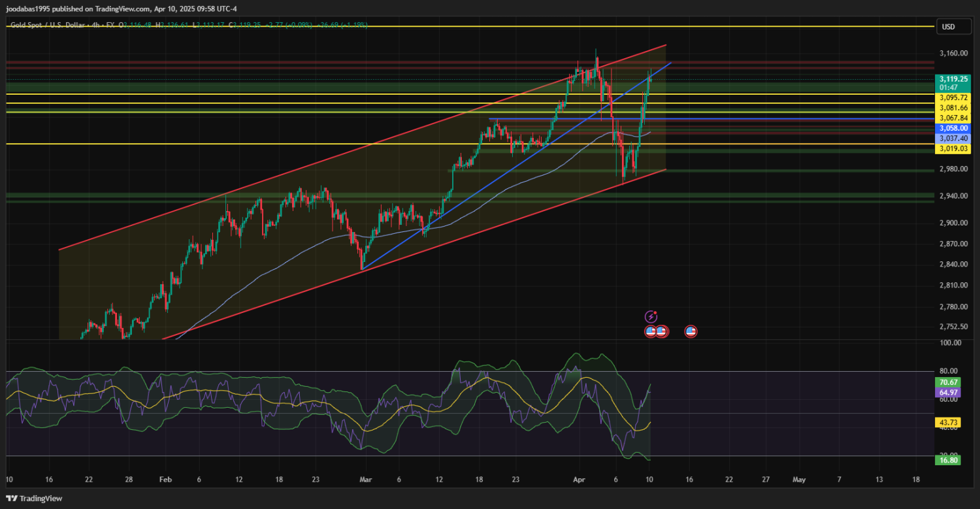The width and height of the screenshot is (980, 509).
Task: Click the green 3,119.25 current price label
Action: 953,78
